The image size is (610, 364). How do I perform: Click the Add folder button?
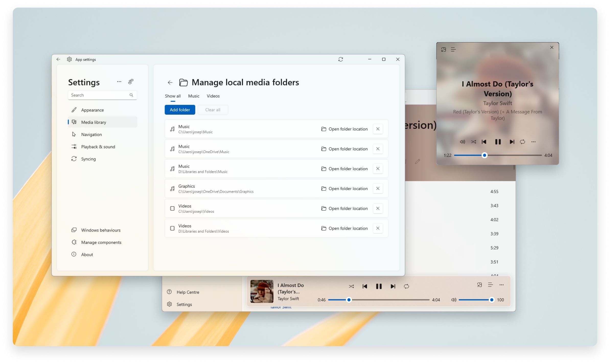point(180,110)
